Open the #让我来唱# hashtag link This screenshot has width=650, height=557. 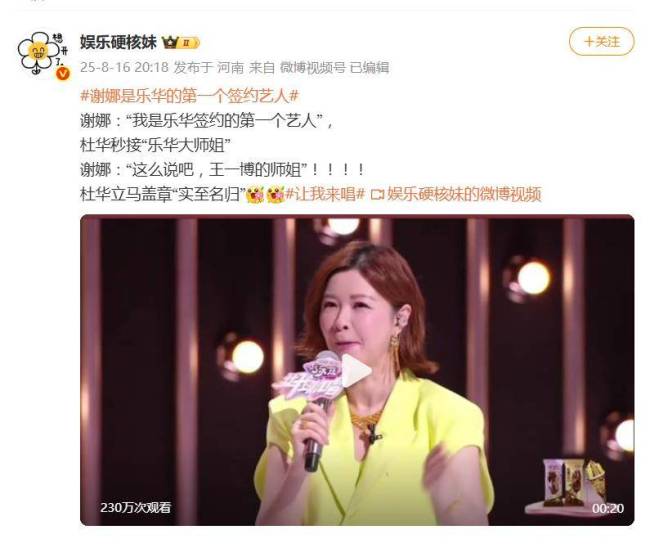point(325,194)
